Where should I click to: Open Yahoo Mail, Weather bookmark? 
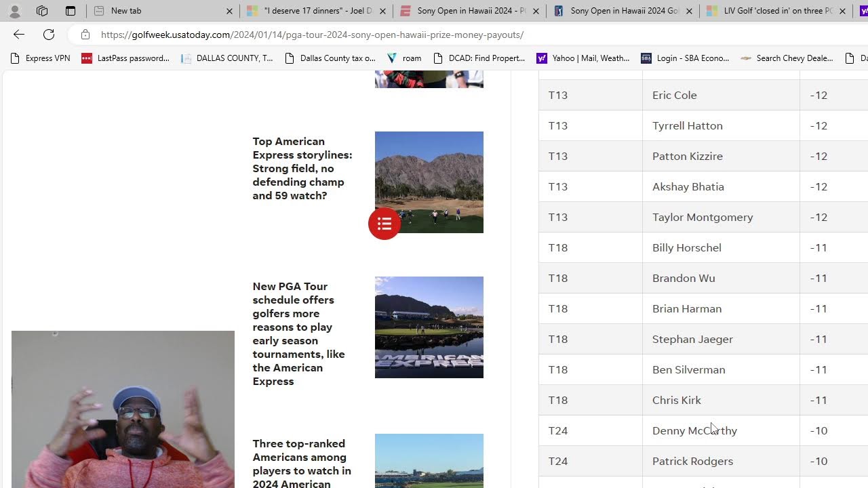point(583,58)
